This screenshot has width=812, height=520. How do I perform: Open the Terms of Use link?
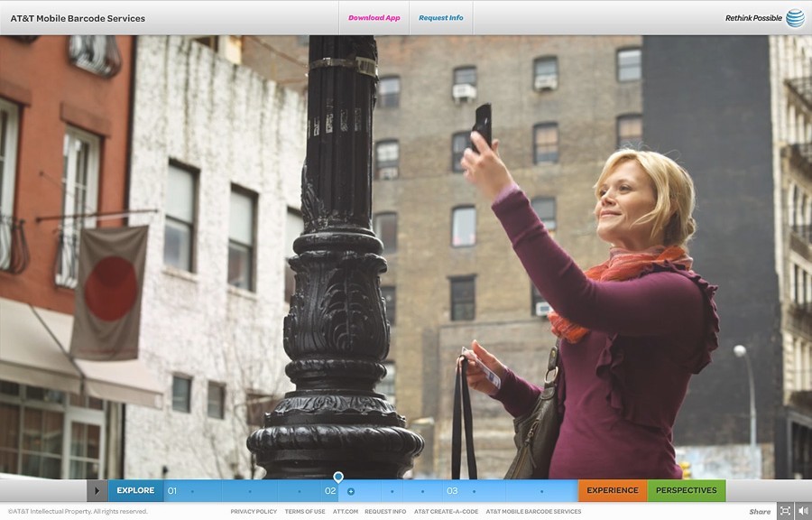[305, 512]
